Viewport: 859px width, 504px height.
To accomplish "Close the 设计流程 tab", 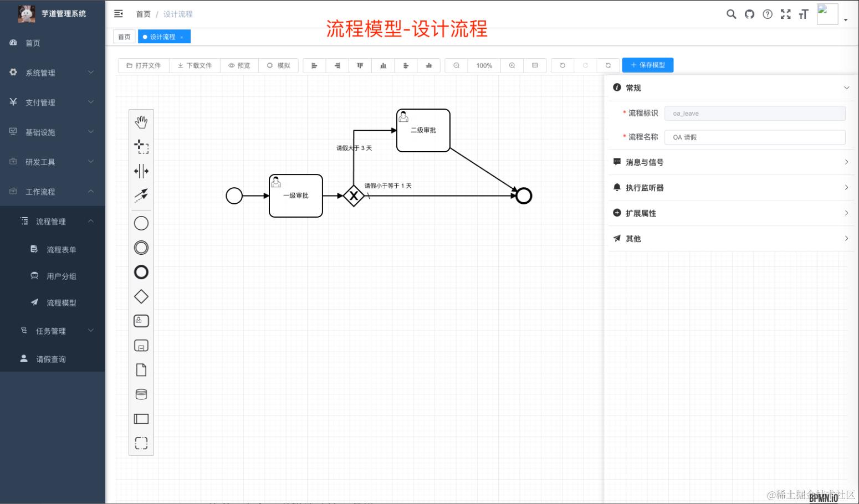I will click(181, 37).
